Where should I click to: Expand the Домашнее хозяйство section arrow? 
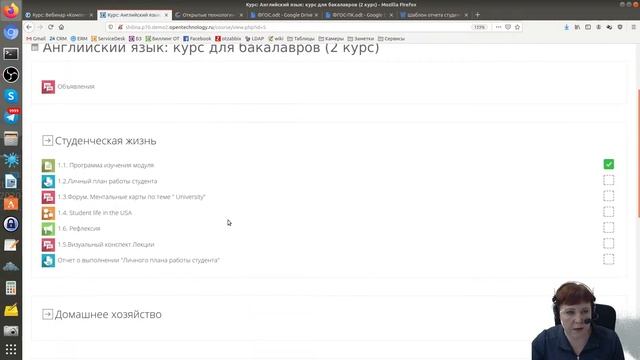(x=47, y=314)
